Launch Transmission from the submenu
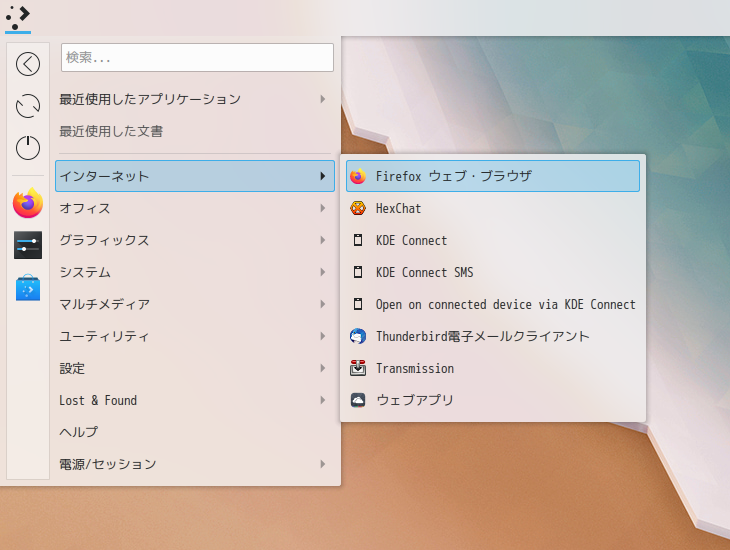This screenshot has height=550, width=730. tap(493, 368)
